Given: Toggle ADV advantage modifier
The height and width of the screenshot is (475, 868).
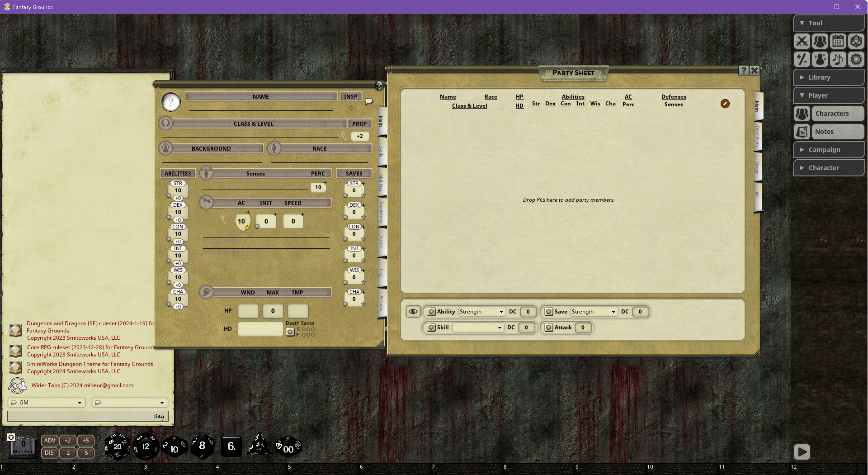Looking at the screenshot, I should [x=50, y=441].
